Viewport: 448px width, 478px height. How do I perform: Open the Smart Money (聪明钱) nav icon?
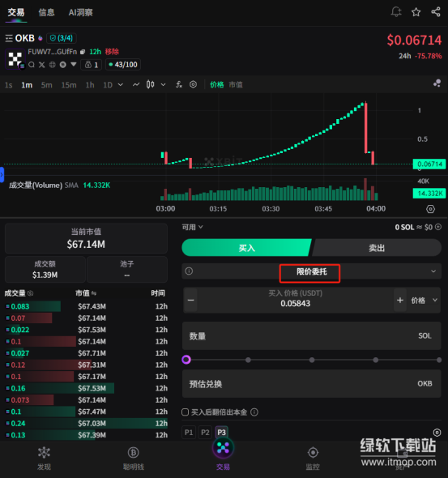click(133, 452)
